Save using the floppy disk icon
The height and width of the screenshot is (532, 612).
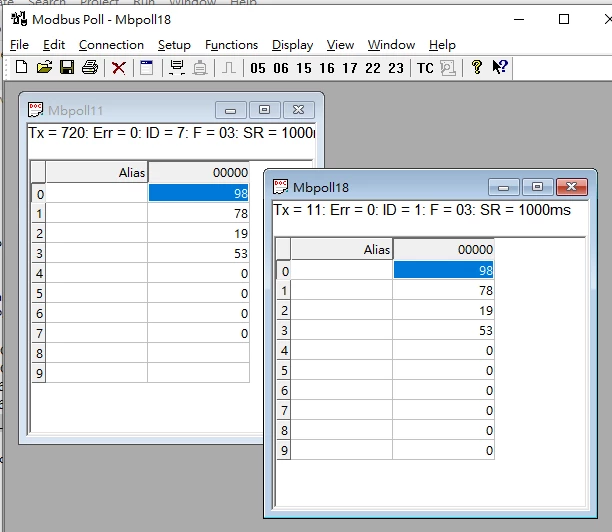coord(67,67)
